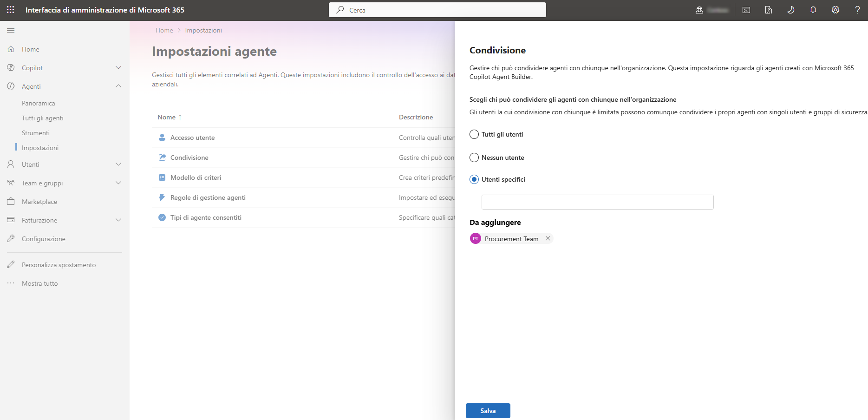868x420 pixels.
Task: Click the Regole di gestione agenti lightning icon
Action: 162,197
